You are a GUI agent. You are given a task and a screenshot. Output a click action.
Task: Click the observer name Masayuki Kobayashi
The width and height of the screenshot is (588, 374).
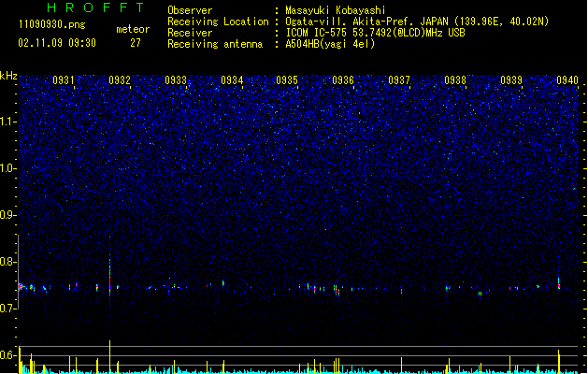tap(335, 10)
